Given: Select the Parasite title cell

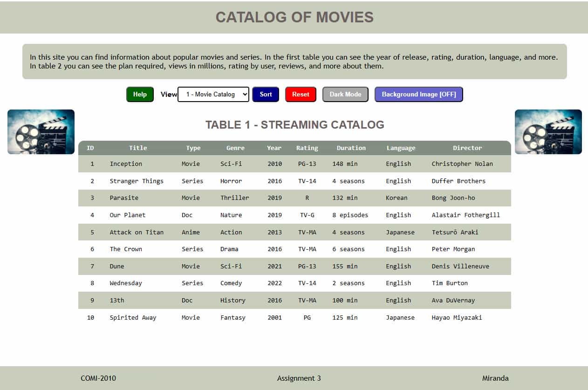Looking at the screenshot, I should [x=124, y=198].
